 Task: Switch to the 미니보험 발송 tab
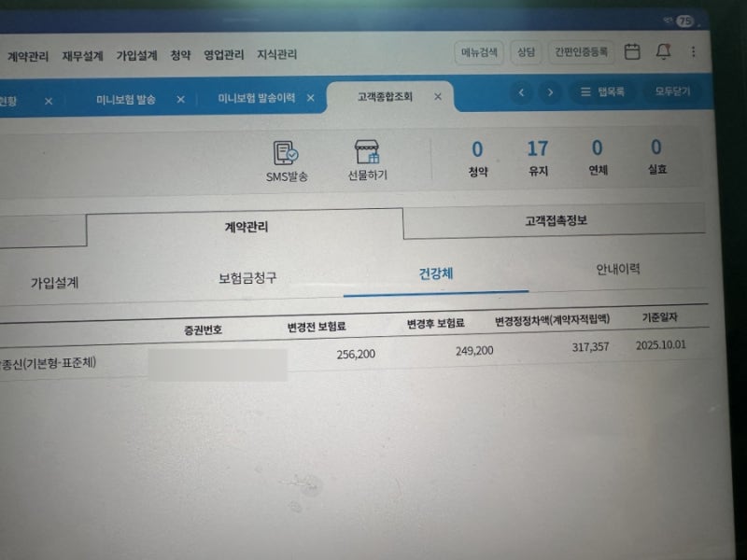(126, 100)
